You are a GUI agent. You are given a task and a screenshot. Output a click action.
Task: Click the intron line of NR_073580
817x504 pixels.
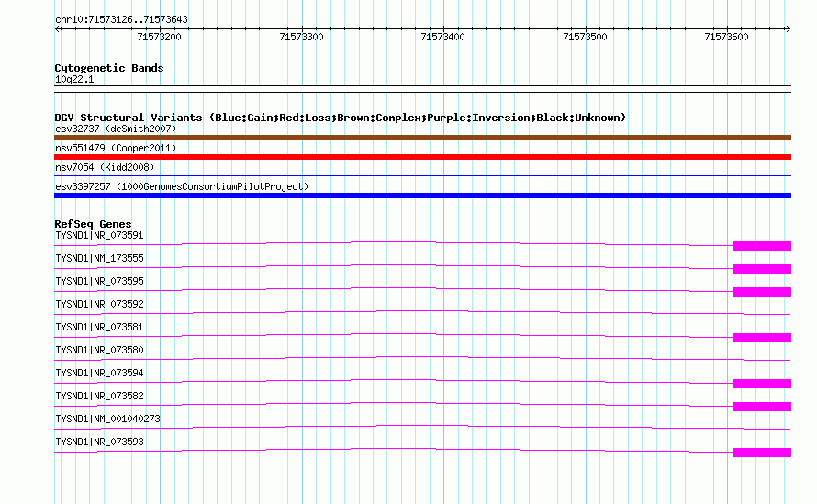(422, 357)
